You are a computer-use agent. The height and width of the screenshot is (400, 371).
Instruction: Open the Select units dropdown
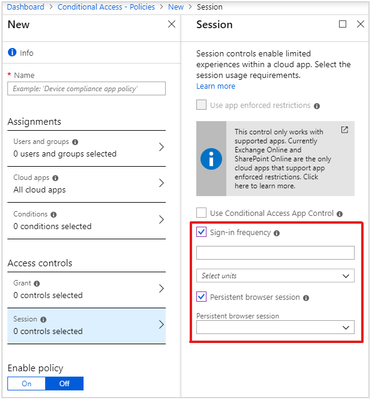275,276
